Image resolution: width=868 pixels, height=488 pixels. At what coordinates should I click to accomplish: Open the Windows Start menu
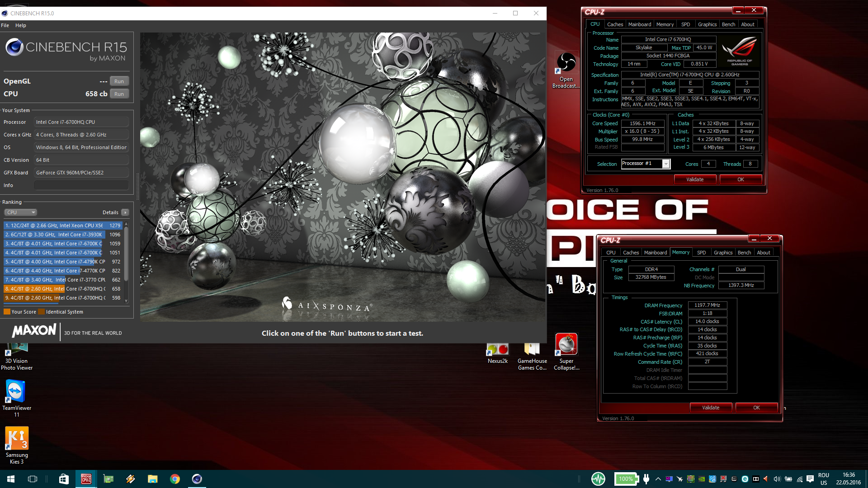(11, 479)
